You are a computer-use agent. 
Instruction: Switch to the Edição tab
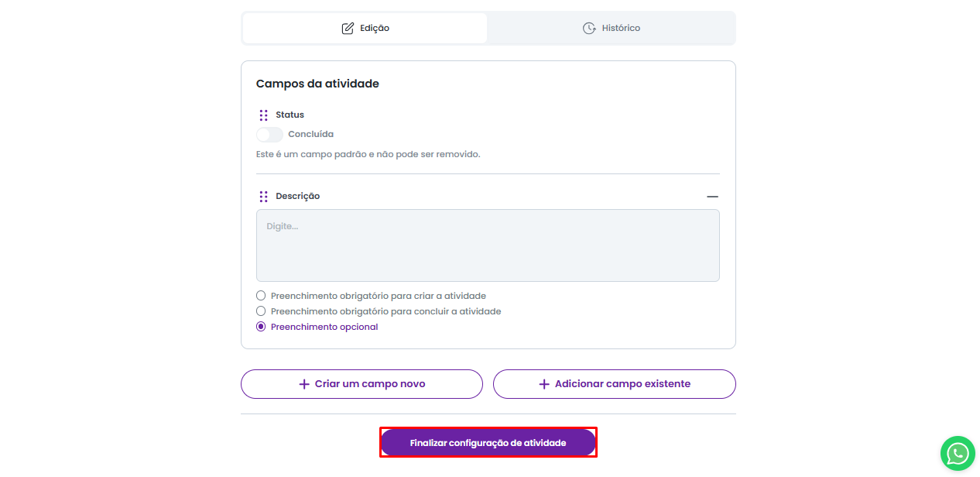coord(365,29)
